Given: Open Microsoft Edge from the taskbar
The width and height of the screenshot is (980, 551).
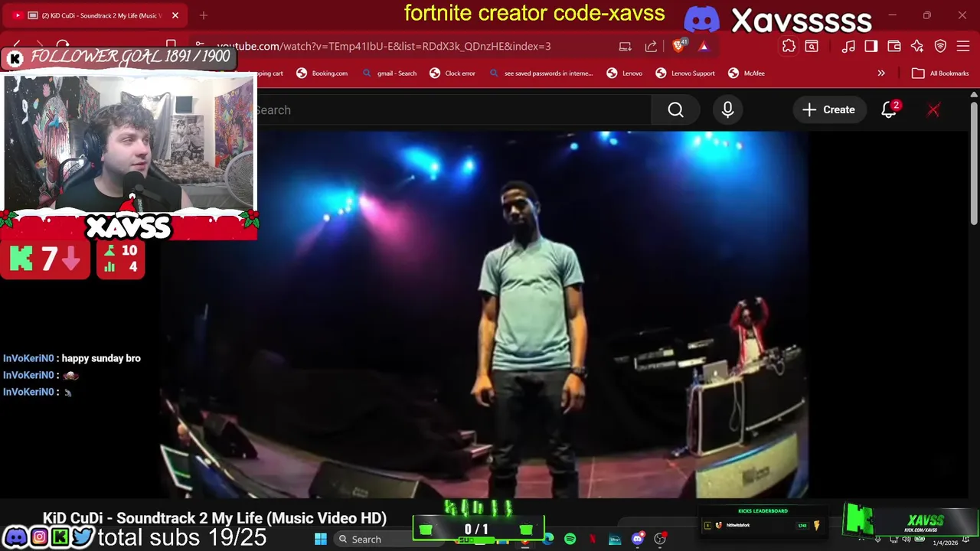Looking at the screenshot, I should tap(548, 540).
